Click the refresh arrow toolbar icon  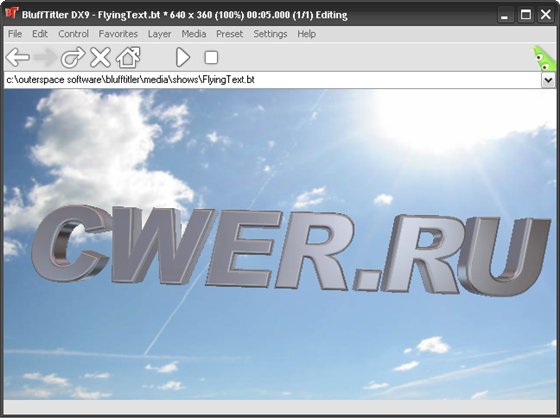pyautogui.click(x=73, y=58)
